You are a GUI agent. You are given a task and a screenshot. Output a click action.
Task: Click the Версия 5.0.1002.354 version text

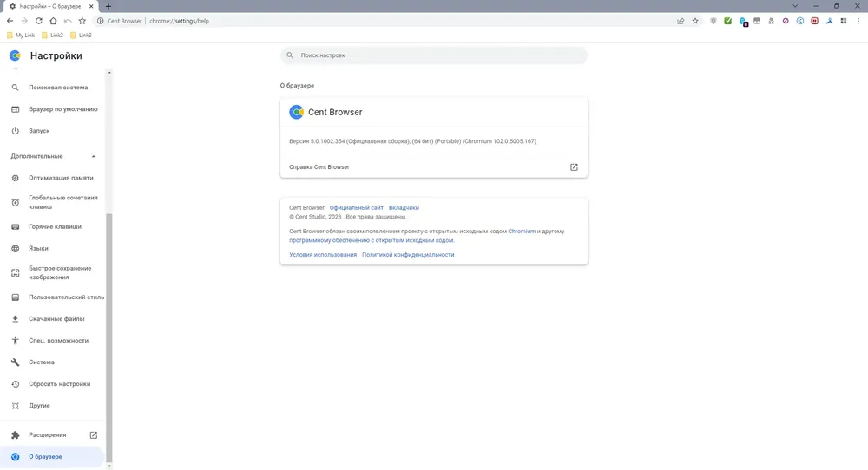[x=412, y=141]
